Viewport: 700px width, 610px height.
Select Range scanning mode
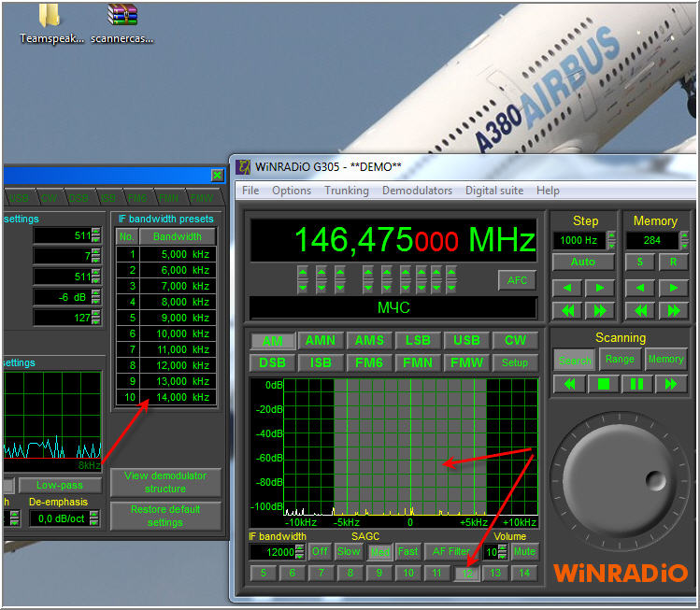point(620,360)
